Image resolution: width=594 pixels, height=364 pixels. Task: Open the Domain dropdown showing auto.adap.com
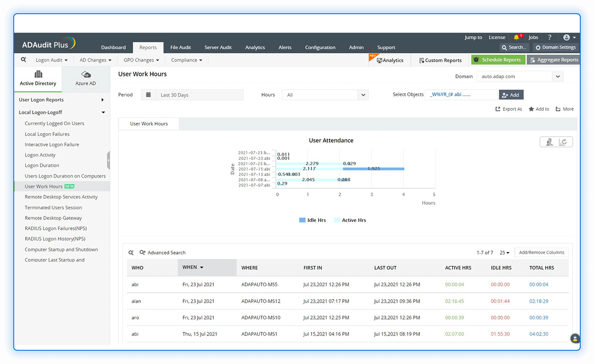(x=558, y=76)
